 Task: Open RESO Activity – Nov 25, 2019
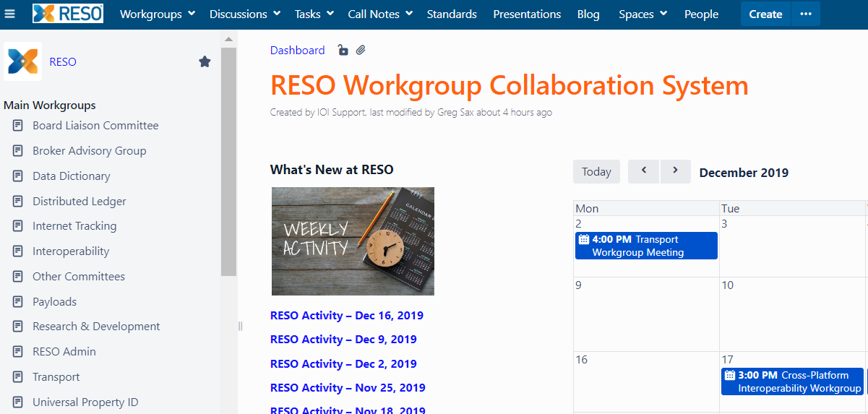click(348, 388)
